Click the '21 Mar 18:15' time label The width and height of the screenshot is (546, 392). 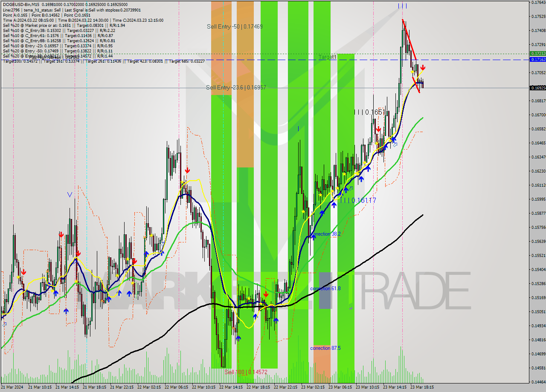[x=94, y=388]
